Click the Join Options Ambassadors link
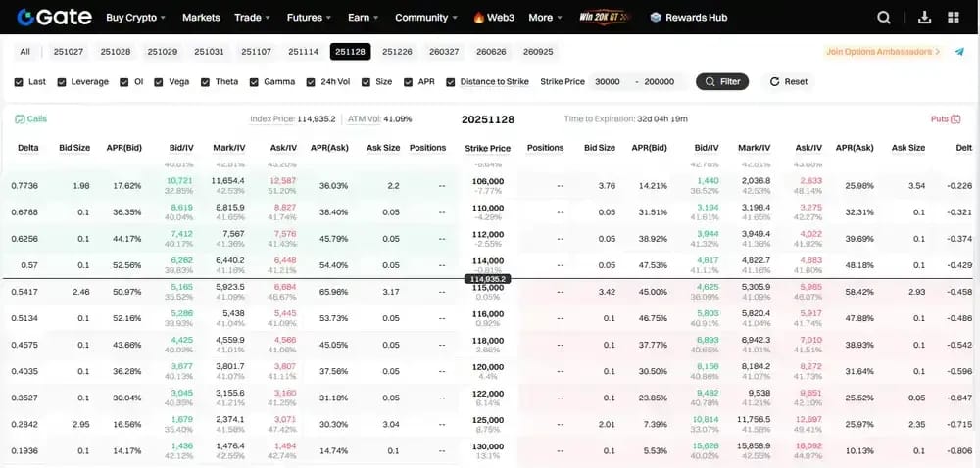Screen dimensions: 980x468 (x=883, y=52)
